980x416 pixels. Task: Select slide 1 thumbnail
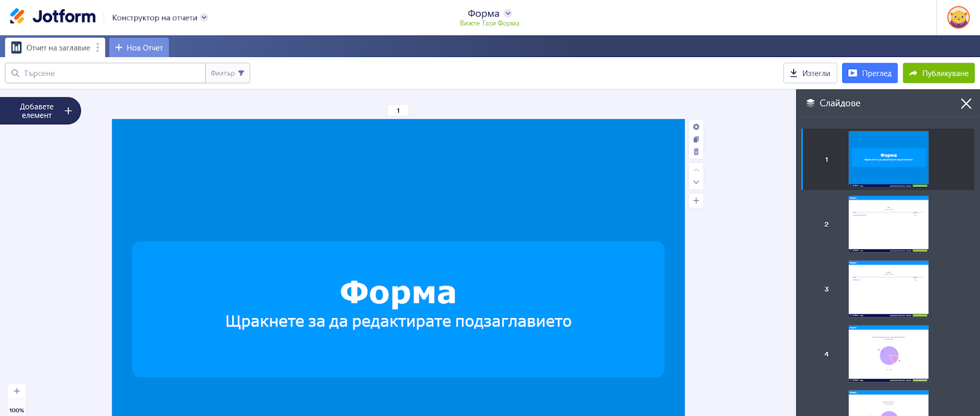[x=888, y=159]
